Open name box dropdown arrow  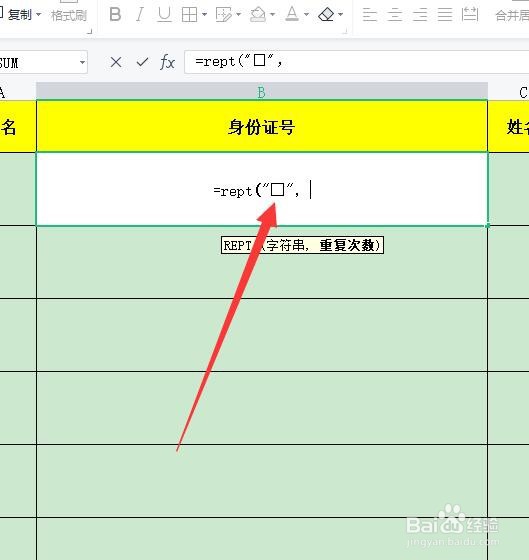[x=82, y=62]
